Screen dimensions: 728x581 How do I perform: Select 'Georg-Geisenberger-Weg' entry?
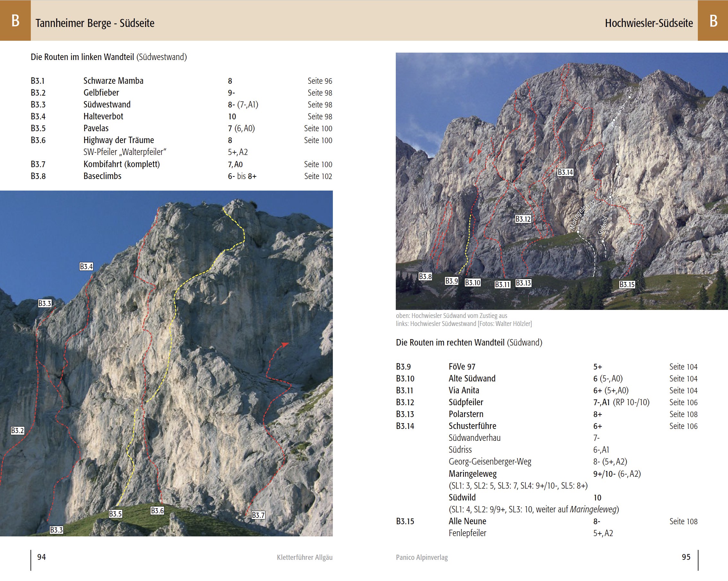(490, 462)
